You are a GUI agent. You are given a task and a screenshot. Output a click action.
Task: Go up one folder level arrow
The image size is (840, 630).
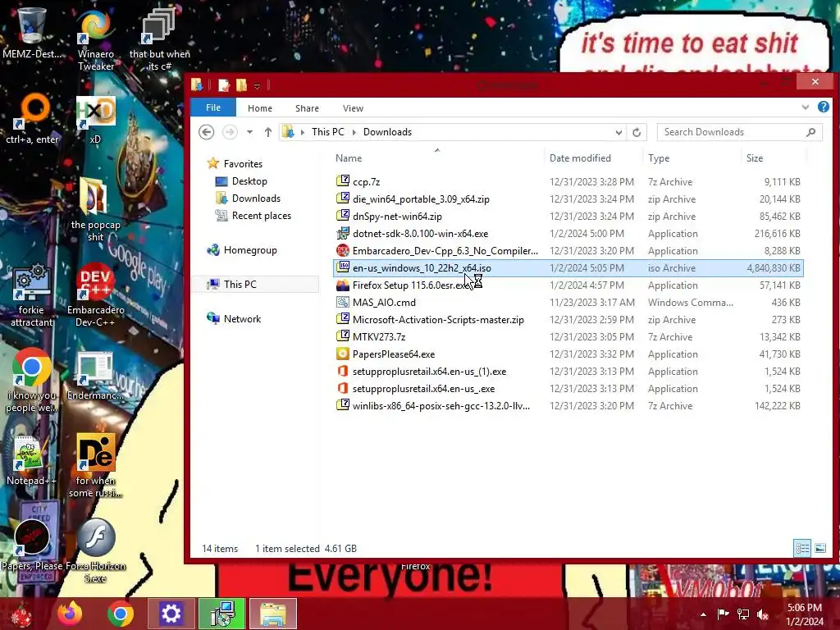[268, 132]
